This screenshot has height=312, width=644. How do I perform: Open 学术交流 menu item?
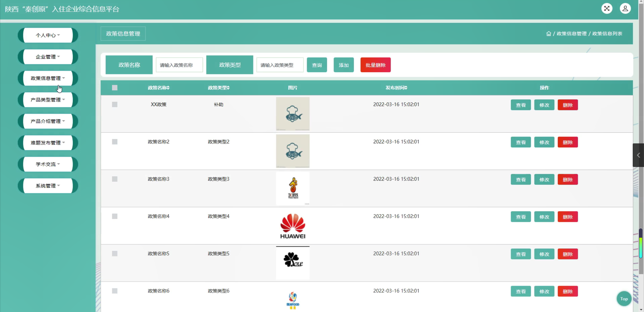(x=48, y=164)
